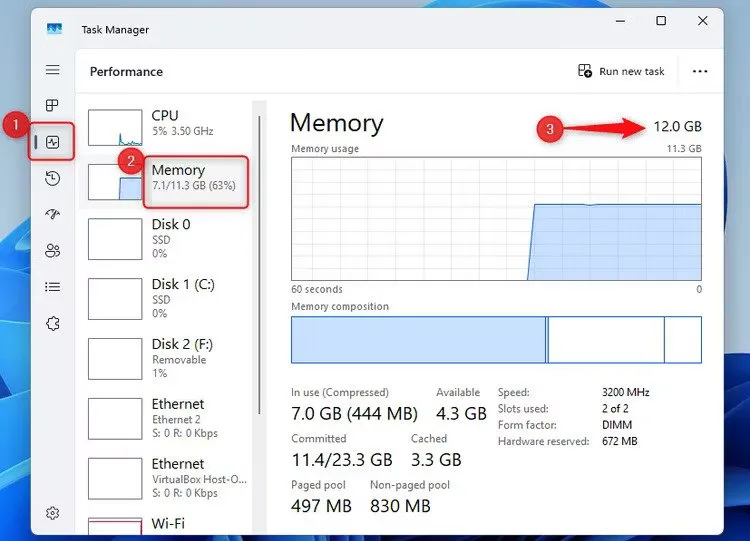Click the resource list vertical scrollbar
The image size is (750, 541).
260,250
